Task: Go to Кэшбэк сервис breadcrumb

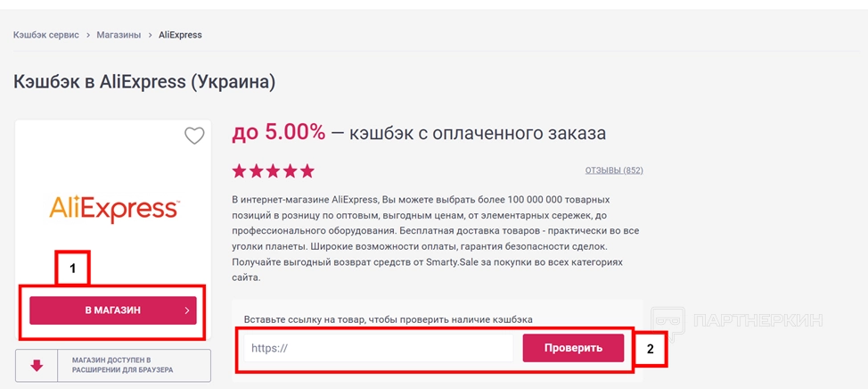Action: tap(46, 35)
